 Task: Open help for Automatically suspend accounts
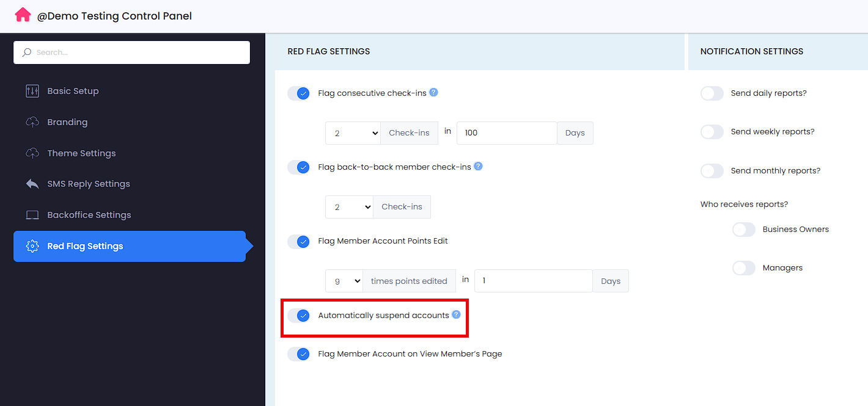click(x=456, y=314)
